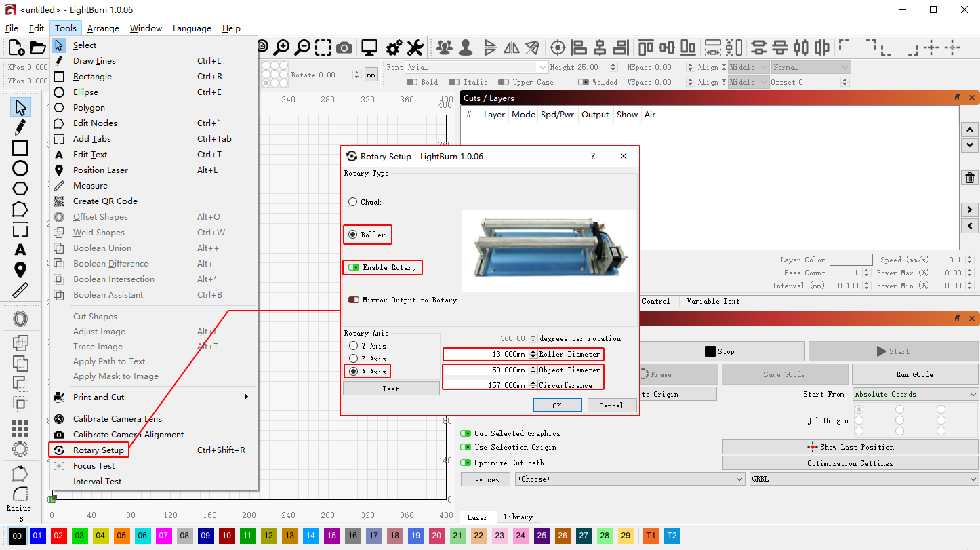Open Start From Absolute Coords dropdown

point(916,394)
